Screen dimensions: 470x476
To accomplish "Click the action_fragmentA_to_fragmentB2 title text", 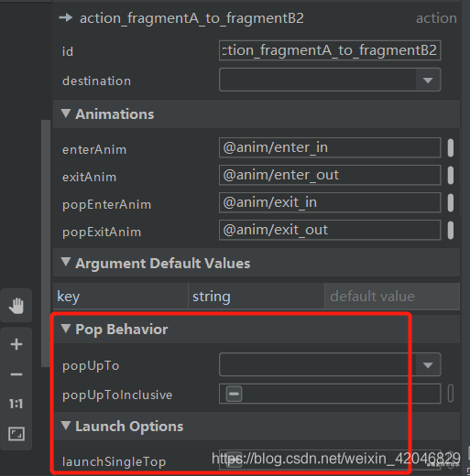I will coord(191,18).
